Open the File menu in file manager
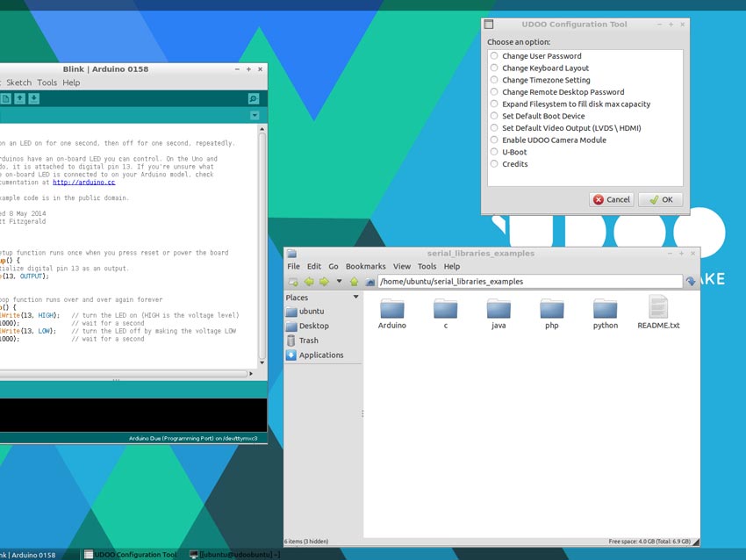This screenshot has width=746, height=560. coord(293,267)
